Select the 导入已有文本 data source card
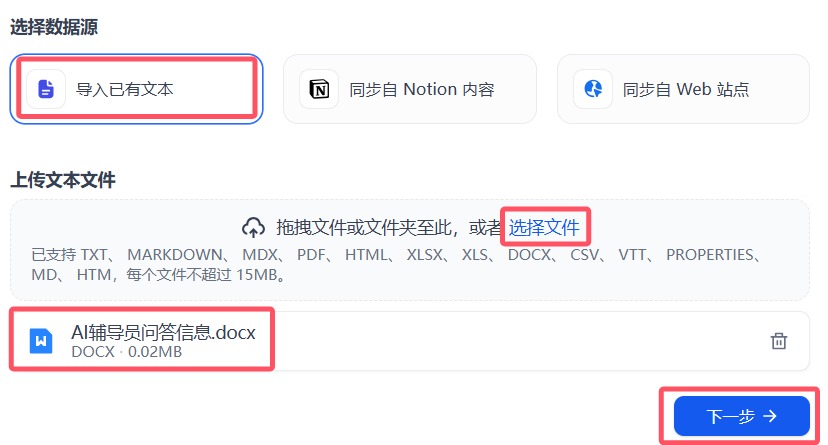This screenshot has width=828, height=445. tap(136, 89)
